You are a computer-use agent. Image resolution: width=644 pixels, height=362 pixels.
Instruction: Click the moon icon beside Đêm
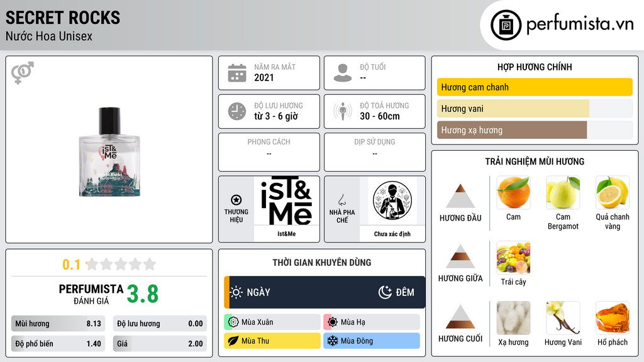[385, 292]
